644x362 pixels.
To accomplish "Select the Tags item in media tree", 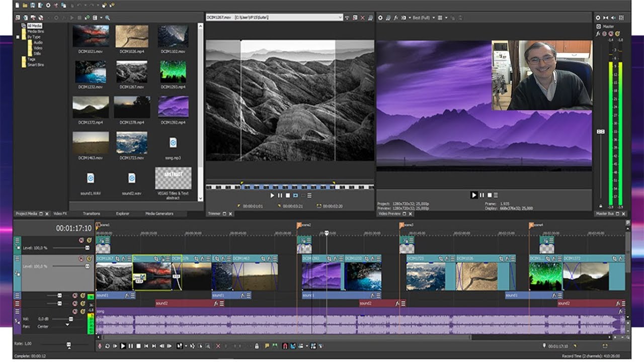I will [31, 59].
